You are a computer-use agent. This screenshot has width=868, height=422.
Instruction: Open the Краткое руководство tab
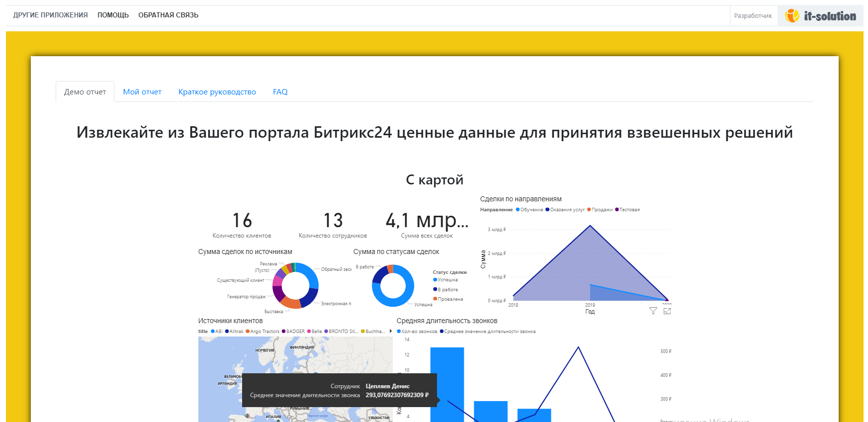pos(217,92)
